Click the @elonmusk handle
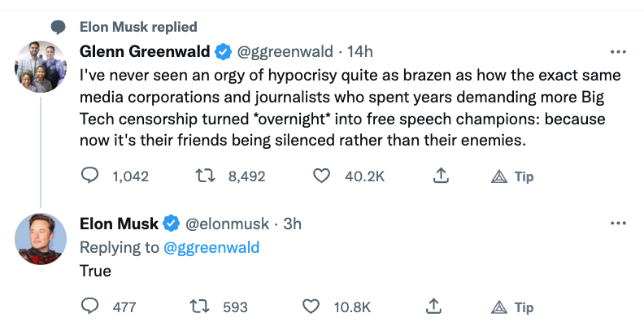The height and width of the screenshot is (326, 644). click(x=227, y=224)
